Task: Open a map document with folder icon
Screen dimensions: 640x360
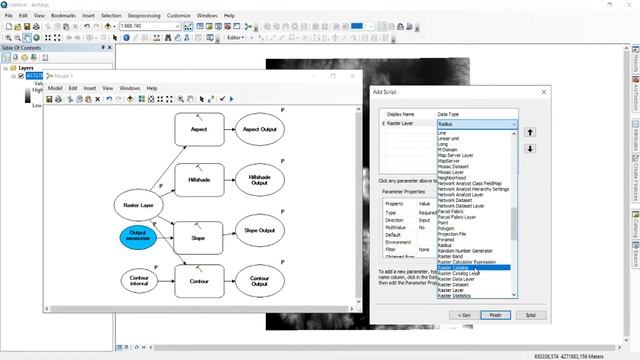Action: (x=18, y=27)
